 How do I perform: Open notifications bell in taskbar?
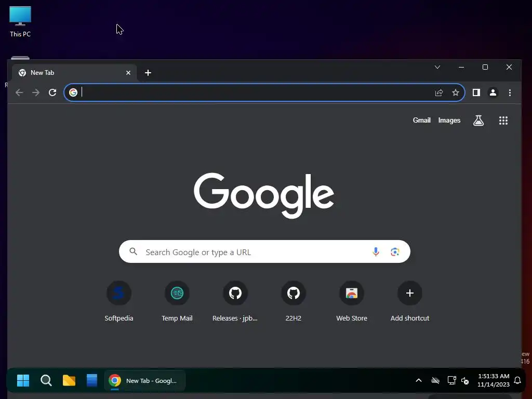point(517,380)
